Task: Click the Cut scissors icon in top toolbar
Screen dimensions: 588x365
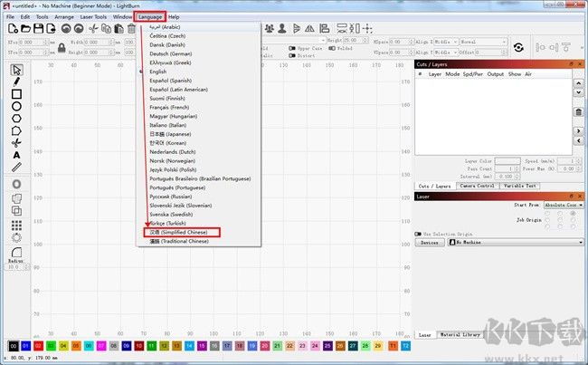Action: (x=93, y=29)
